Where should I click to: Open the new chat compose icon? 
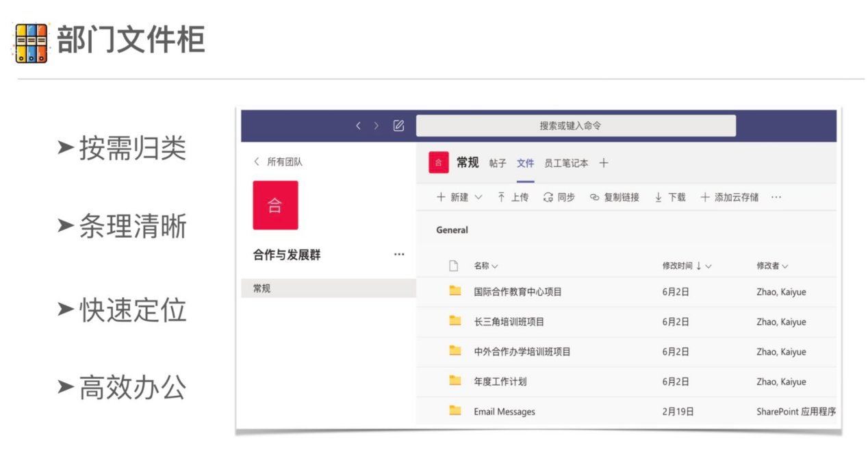pyautogui.click(x=398, y=126)
